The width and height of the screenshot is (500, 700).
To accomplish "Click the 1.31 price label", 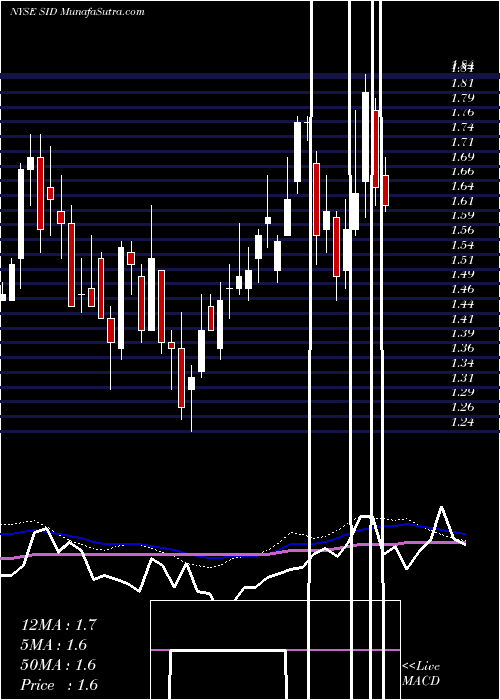I will coord(462,378).
